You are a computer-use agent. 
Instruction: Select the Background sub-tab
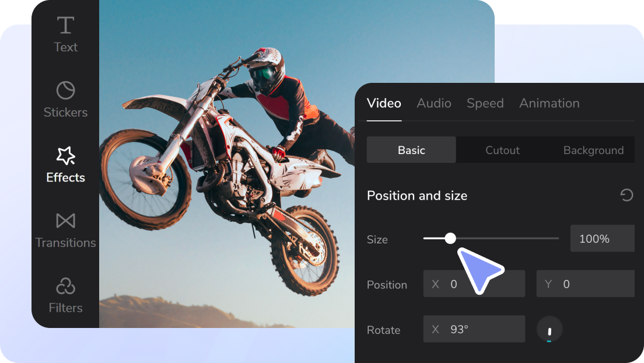tap(593, 150)
